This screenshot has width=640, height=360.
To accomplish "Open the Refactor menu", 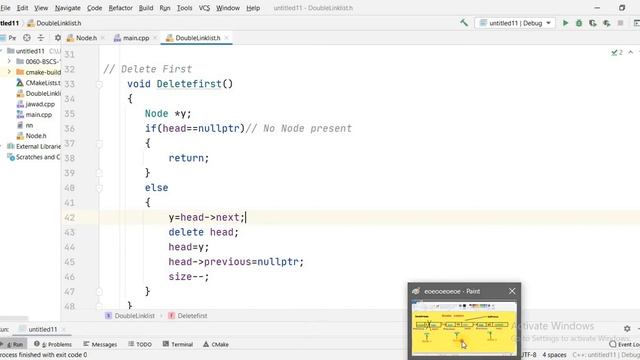I will point(120,8).
